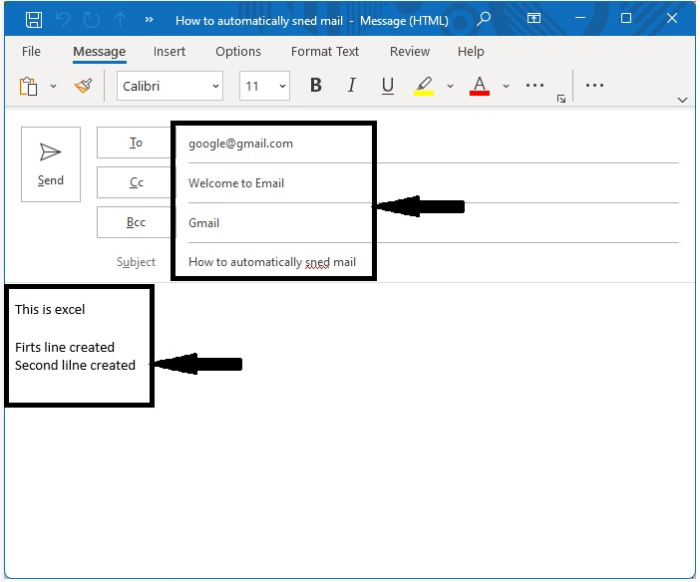Expand the Paste options arrow
Image resolution: width=700 pixels, height=582 pixels.
click(53, 86)
